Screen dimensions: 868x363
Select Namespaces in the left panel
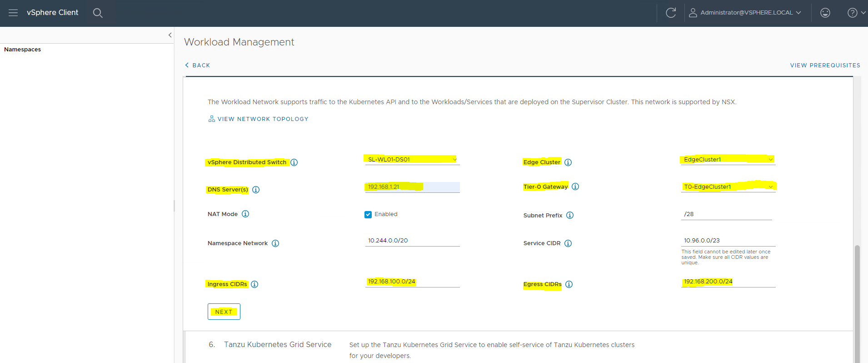[23, 50]
